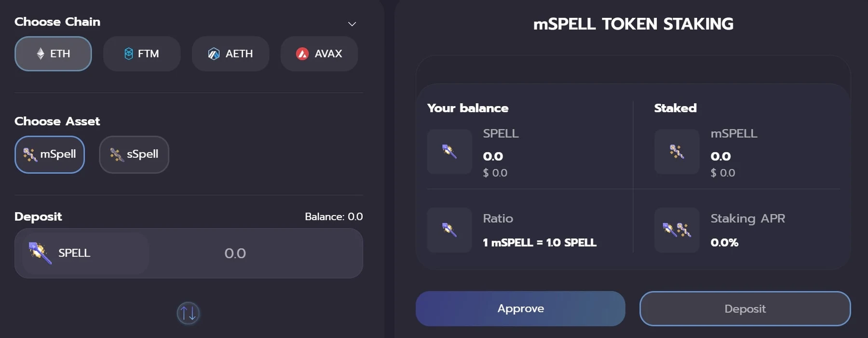Select the mSpell asset

point(50,154)
